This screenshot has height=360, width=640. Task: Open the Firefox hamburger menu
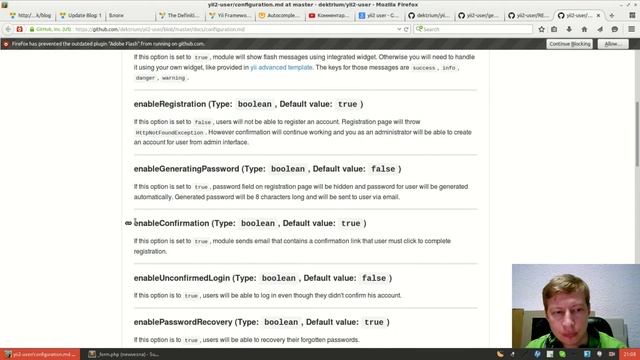(x=631, y=29)
